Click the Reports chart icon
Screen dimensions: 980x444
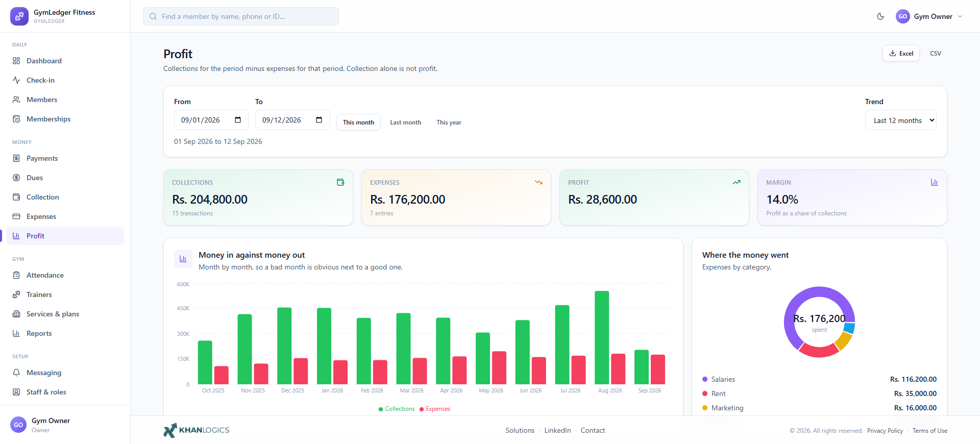pos(16,333)
